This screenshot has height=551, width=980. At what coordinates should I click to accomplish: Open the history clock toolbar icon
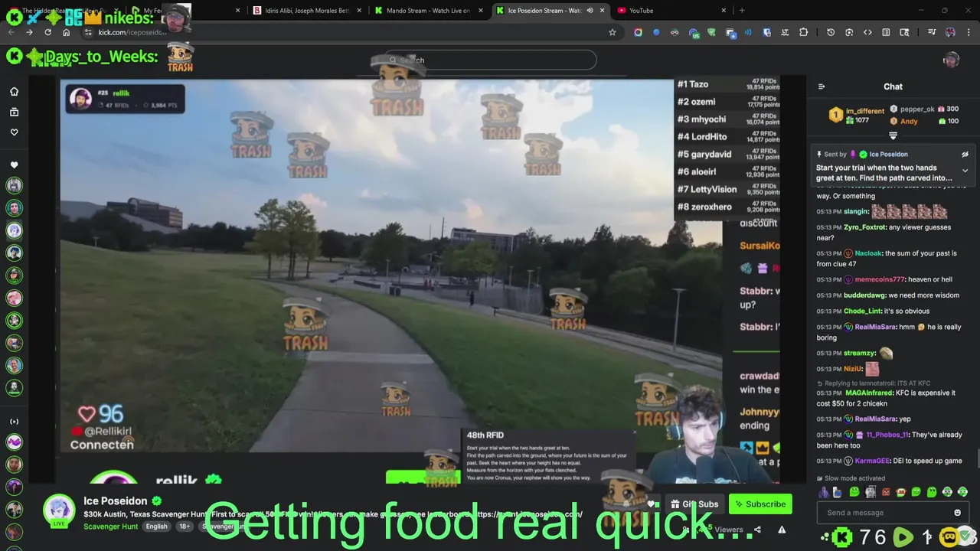coord(831,32)
